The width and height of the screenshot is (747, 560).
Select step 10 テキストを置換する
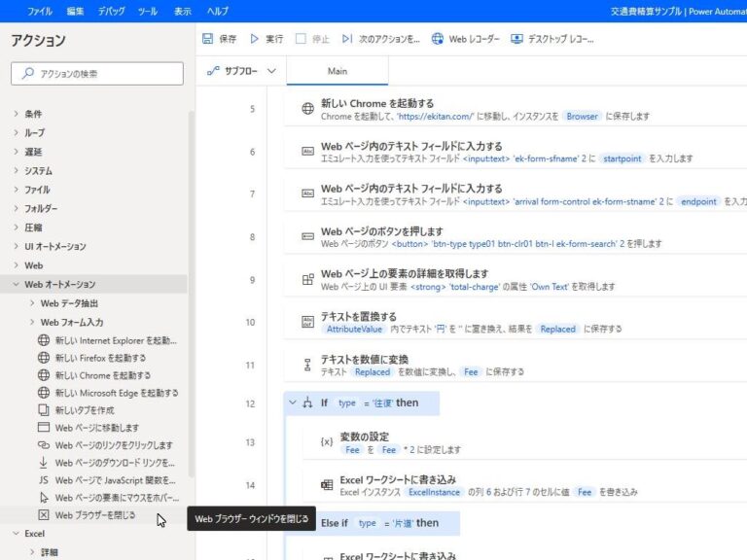(516, 323)
